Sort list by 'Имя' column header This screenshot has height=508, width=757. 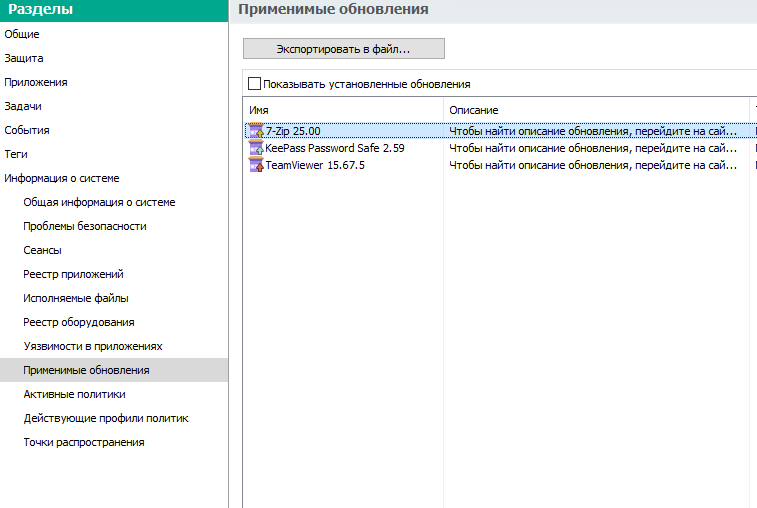(343, 110)
